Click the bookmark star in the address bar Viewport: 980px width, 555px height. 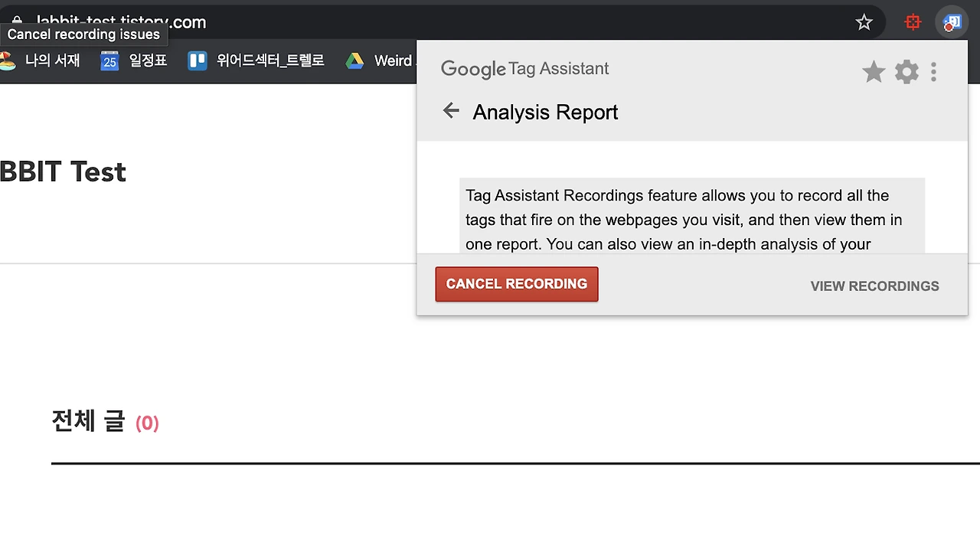click(x=864, y=23)
